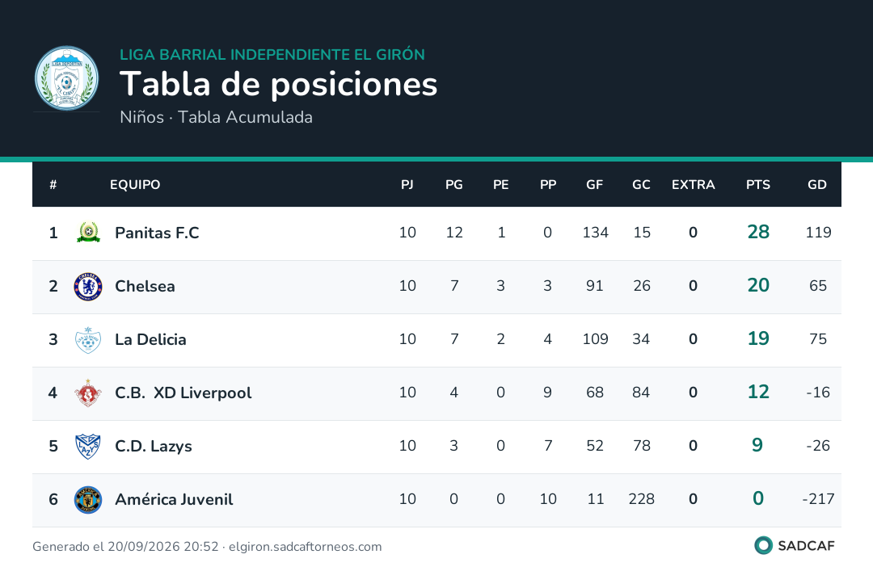Click the PTS column header
This screenshot has height=588, width=873.
coord(757,185)
